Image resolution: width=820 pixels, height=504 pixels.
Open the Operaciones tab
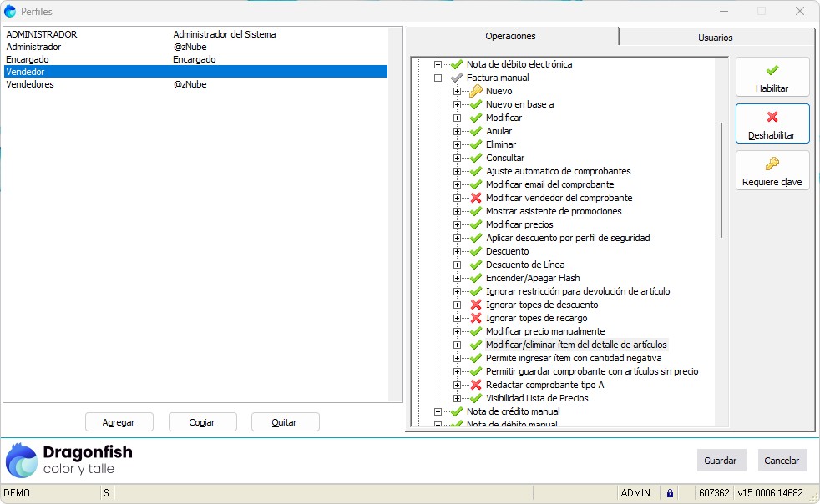(x=511, y=37)
